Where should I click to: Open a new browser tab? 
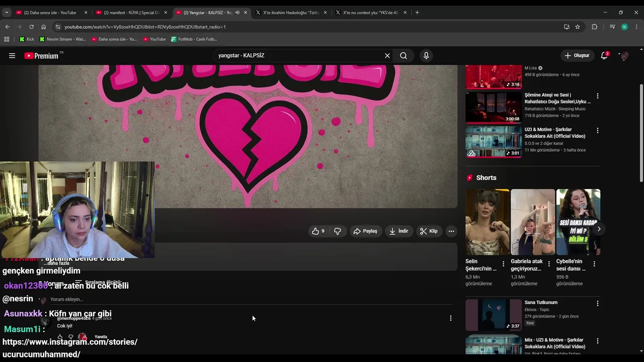(x=417, y=13)
